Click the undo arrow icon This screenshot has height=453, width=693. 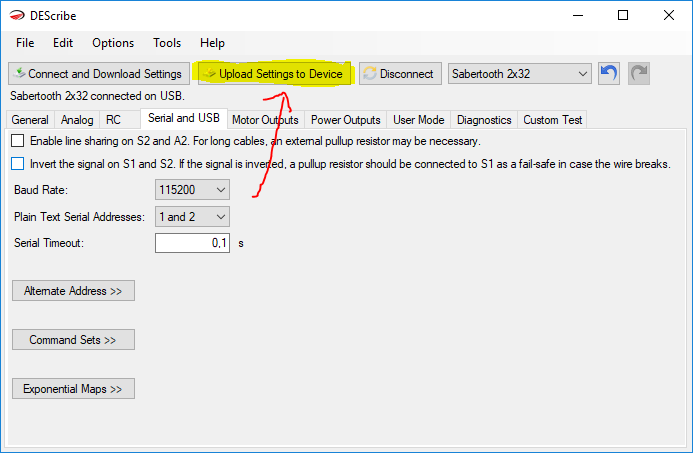point(609,73)
